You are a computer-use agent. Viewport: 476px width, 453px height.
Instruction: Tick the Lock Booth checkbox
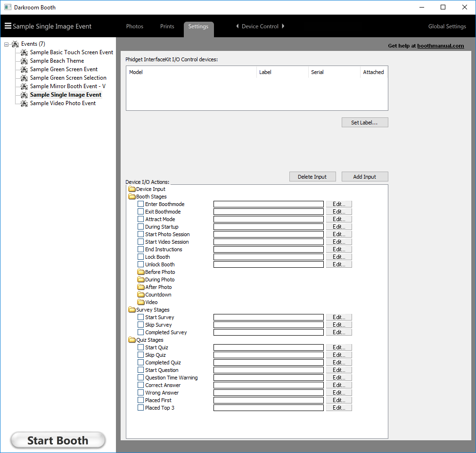coord(140,257)
